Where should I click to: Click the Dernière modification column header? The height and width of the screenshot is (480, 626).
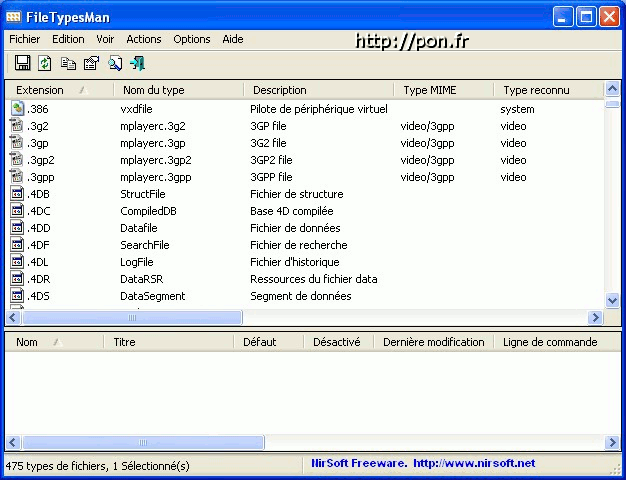tap(434, 342)
